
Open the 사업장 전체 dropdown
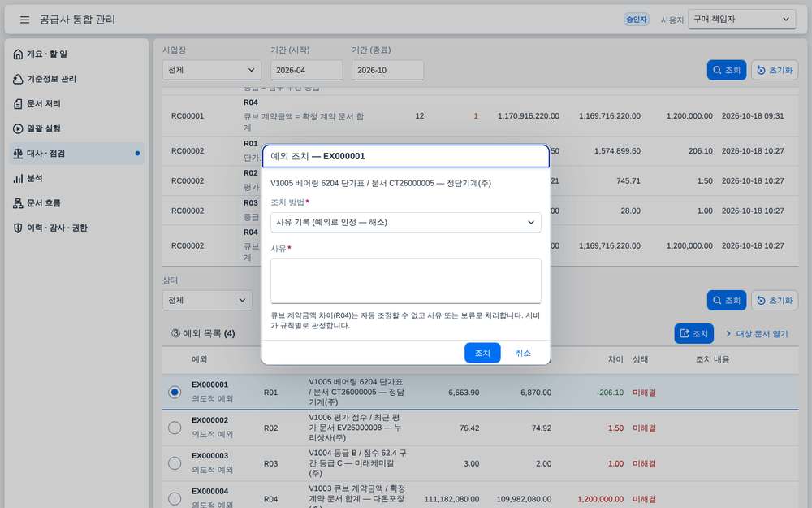211,70
